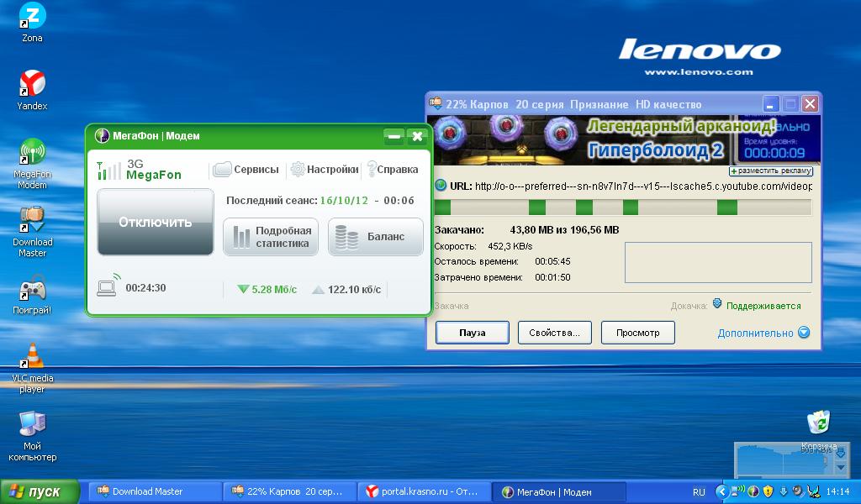This screenshot has width=861, height=504.
Task: Click the grey upload speed arrow icon
Action: (318, 290)
